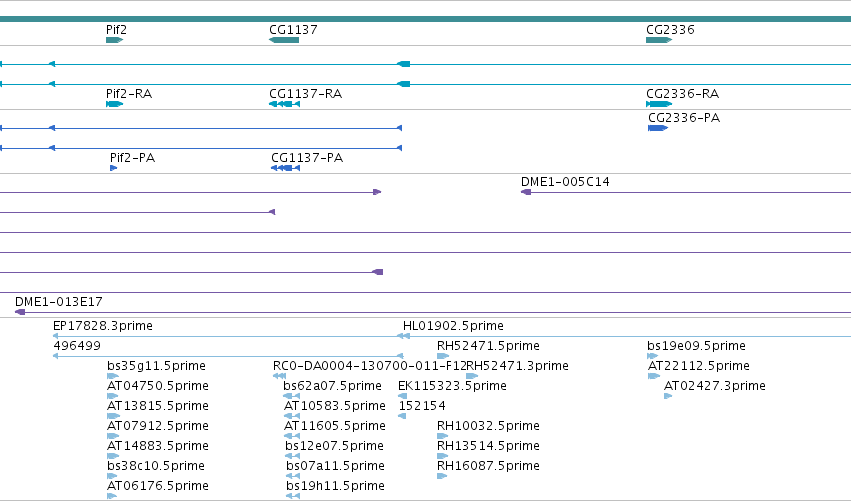The height and width of the screenshot is (501, 851).
Task: Select the RH16087.5prime EST glyph
Action: [442, 476]
